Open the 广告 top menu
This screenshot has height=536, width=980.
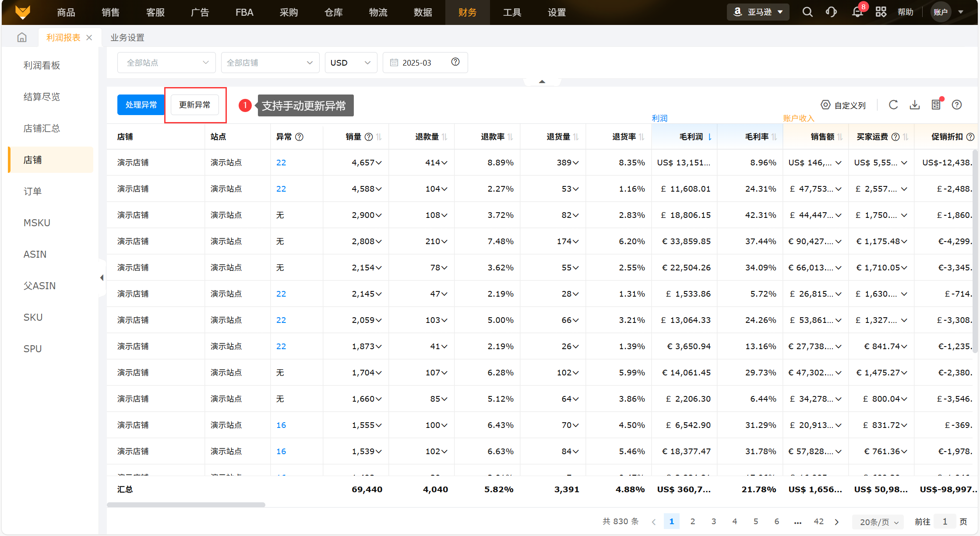(x=200, y=12)
